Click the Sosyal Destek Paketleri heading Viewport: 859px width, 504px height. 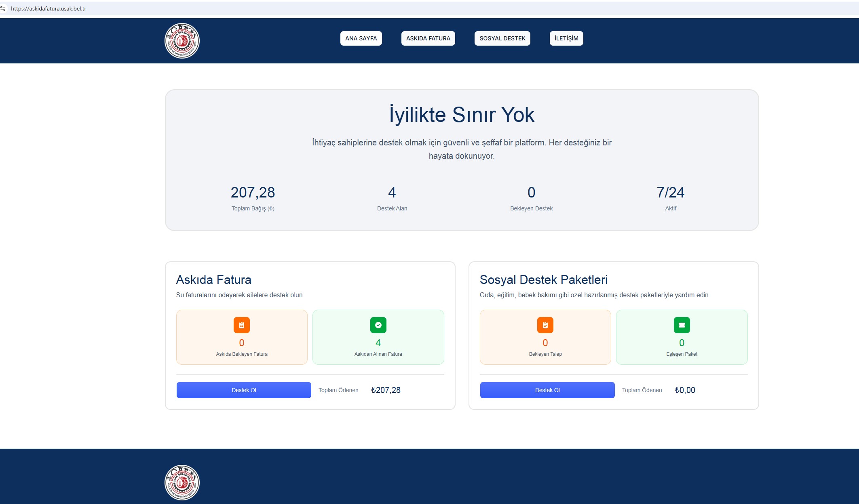(x=543, y=279)
